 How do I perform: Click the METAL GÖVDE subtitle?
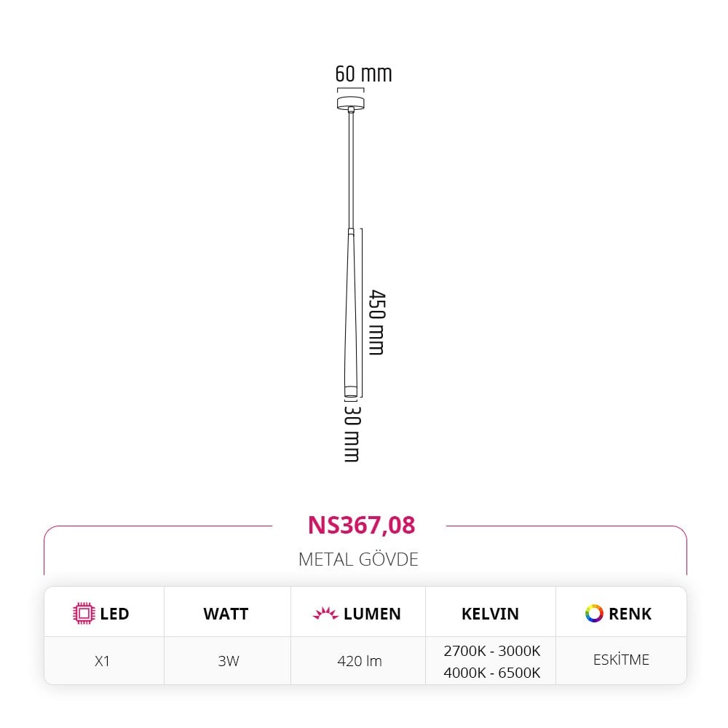(x=358, y=559)
